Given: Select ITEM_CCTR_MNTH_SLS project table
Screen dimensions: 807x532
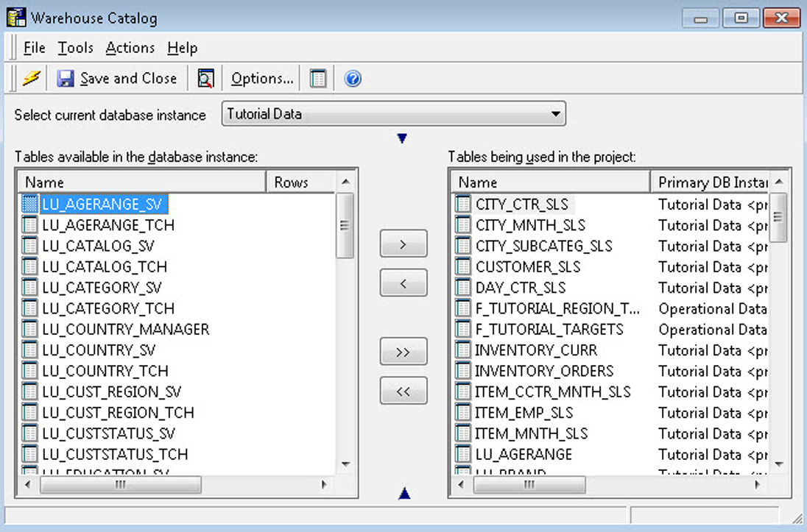Looking at the screenshot, I should (x=553, y=391).
